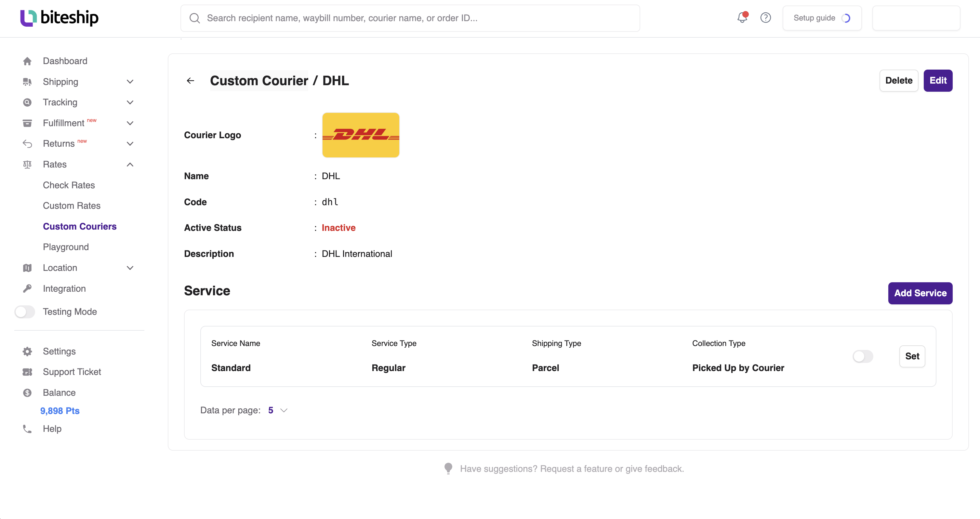Image resolution: width=980 pixels, height=519 pixels.
Task: Expand the Location menu chevron
Action: tap(130, 268)
